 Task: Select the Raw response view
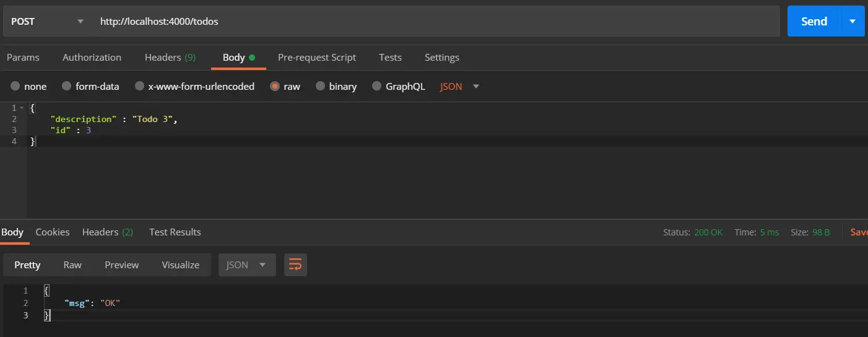click(x=72, y=265)
